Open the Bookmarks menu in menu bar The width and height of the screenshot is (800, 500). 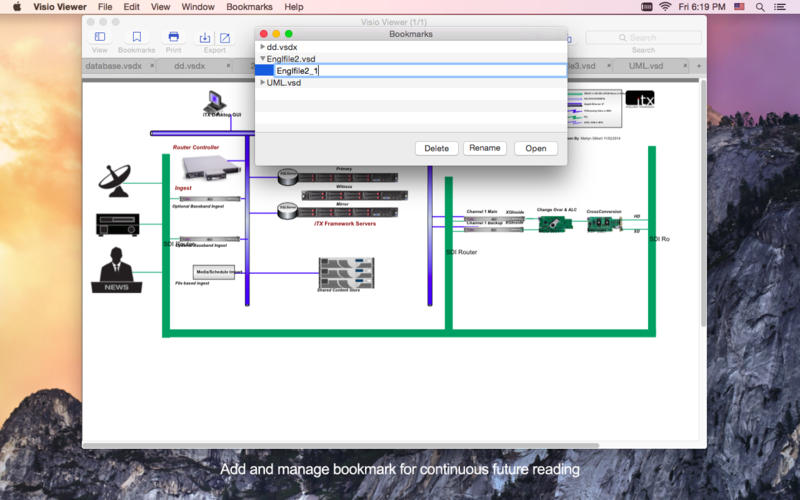249,7
